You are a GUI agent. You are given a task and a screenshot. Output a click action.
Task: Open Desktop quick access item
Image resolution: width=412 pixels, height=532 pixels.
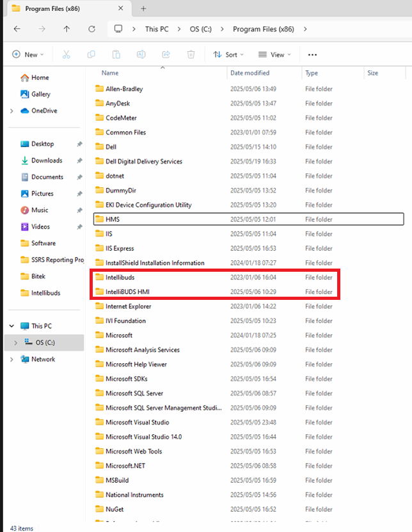tap(37, 144)
